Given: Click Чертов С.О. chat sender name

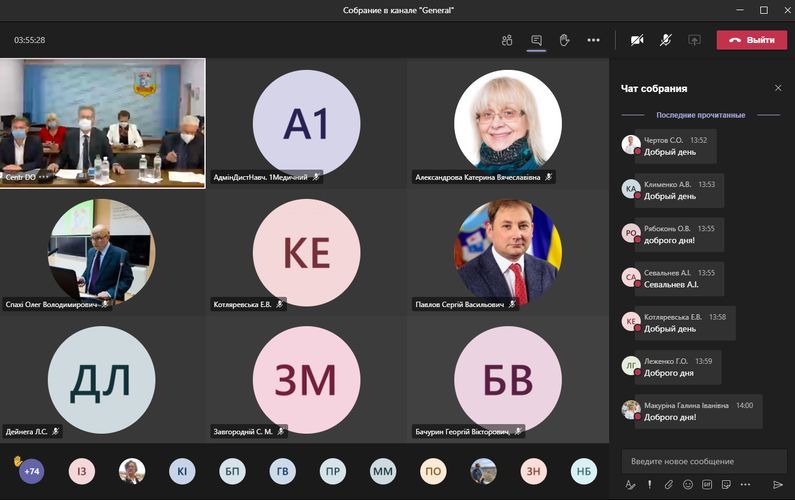Looking at the screenshot, I should [x=663, y=140].
